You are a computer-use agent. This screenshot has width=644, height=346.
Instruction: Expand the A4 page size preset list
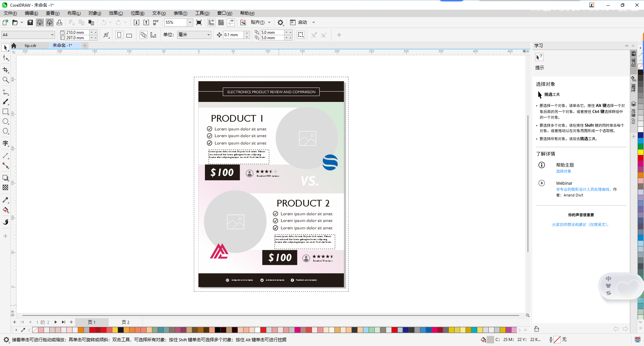52,35
